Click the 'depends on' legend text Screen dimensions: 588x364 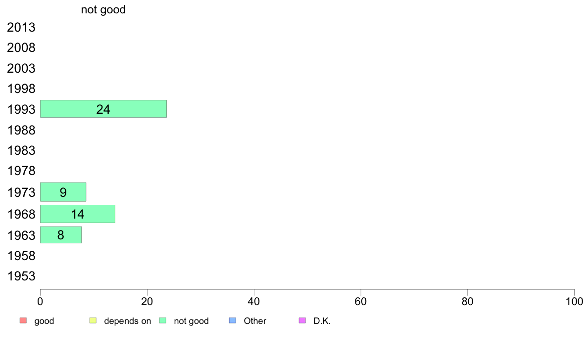tap(128, 321)
